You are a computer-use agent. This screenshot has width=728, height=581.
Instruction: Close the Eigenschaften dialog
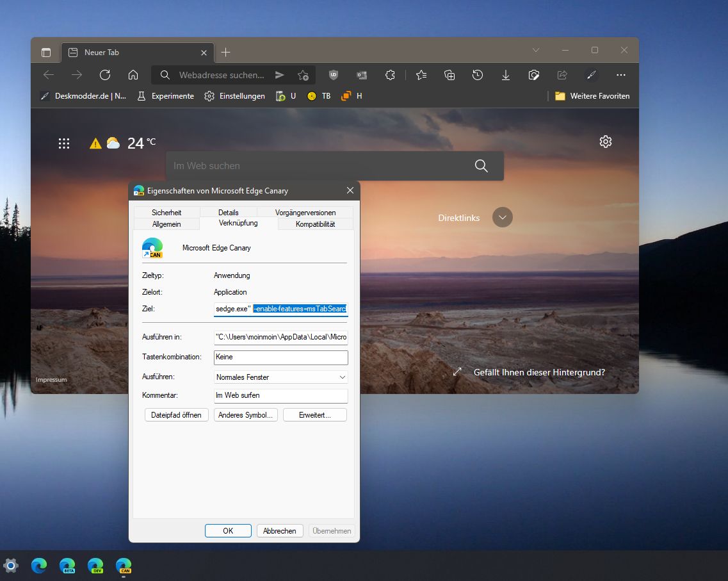click(x=350, y=190)
